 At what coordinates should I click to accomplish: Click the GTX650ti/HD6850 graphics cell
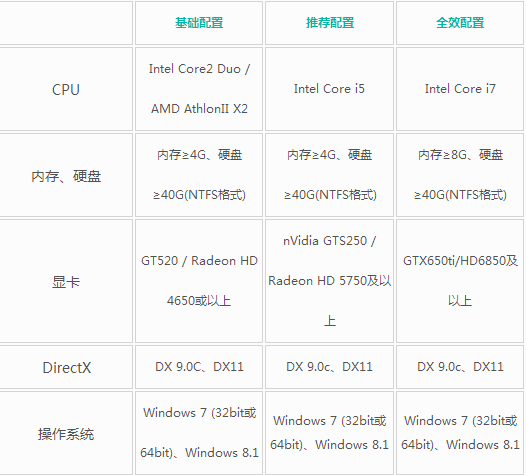pos(460,281)
